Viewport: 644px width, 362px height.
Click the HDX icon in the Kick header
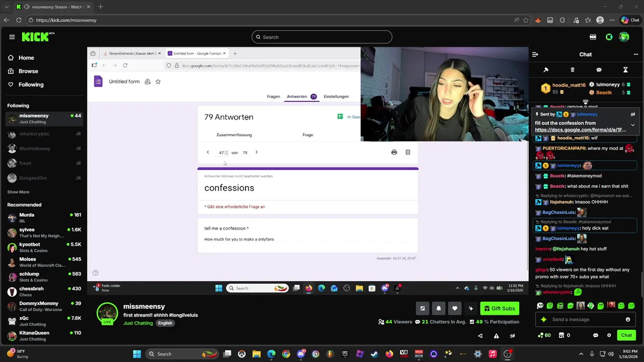[x=593, y=37]
